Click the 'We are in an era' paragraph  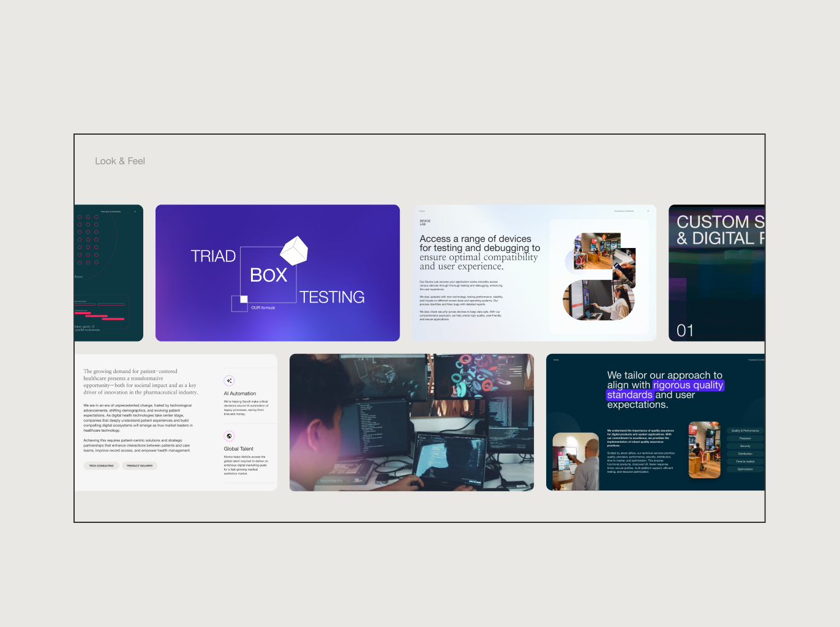pos(138,418)
